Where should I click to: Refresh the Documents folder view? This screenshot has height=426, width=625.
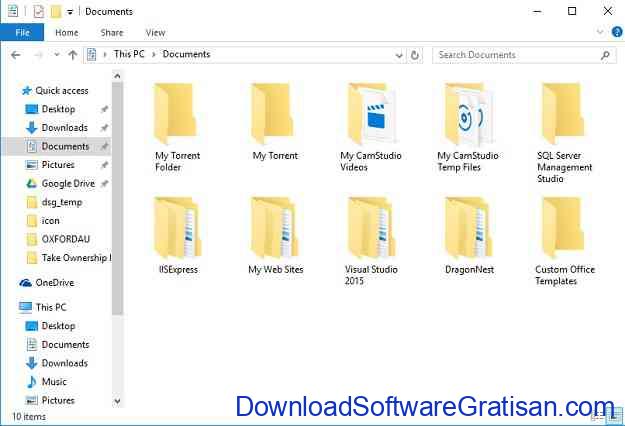point(415,55)
